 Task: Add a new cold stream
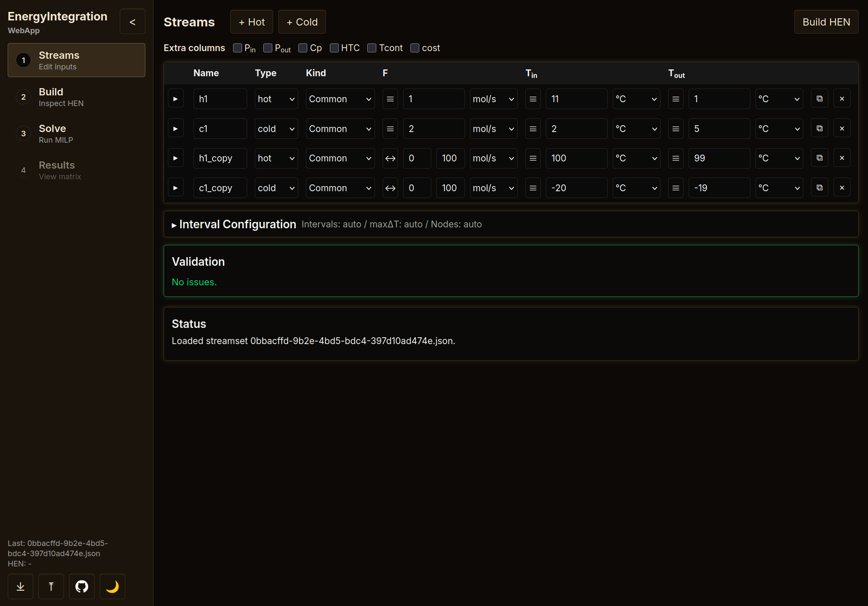(302, 22)
